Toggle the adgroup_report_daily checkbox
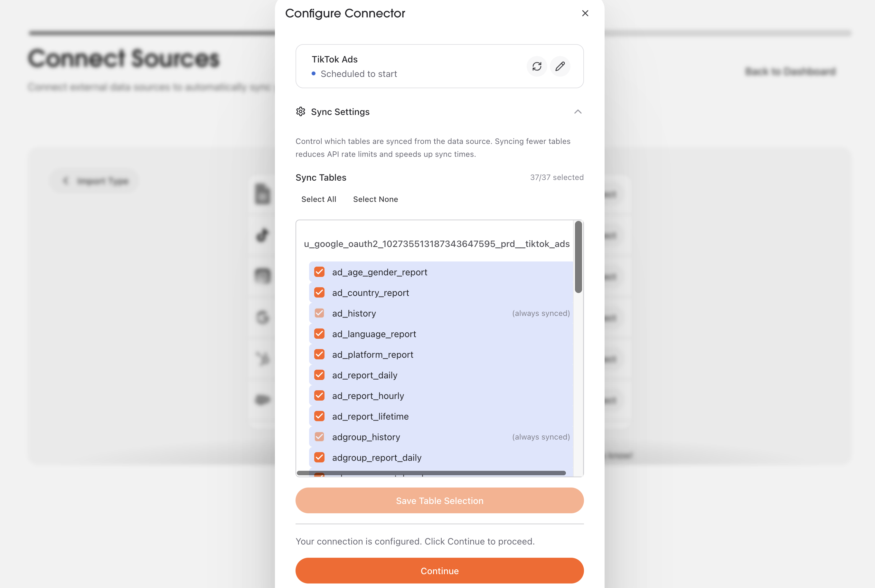The image size is (875, 588). click(x=319, y=457)
